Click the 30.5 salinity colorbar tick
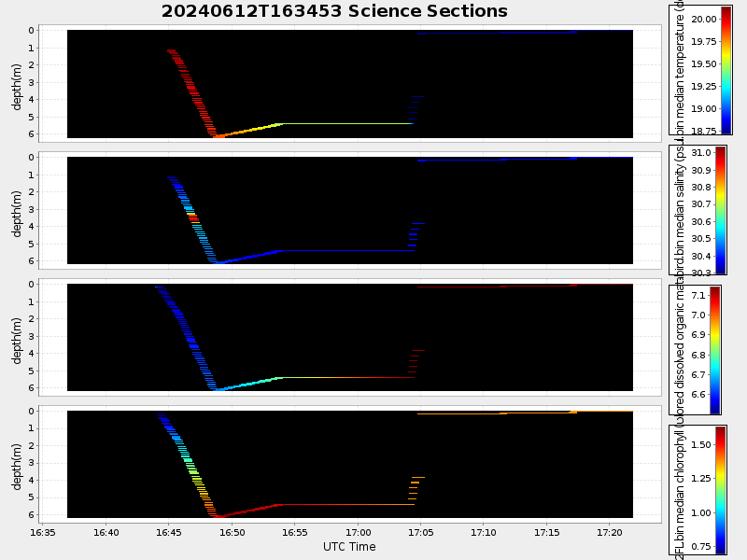Image resolution: width=747 pixels, height=560 pixels. (701, 239)
